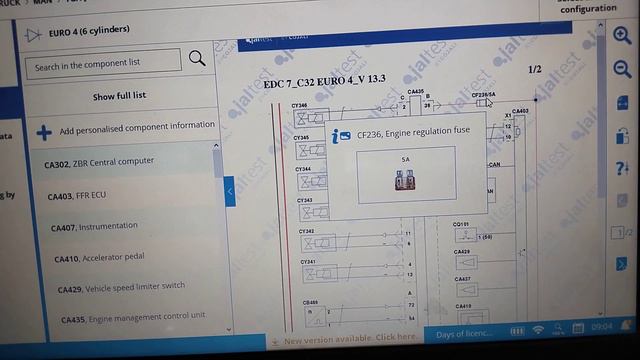
Task: Click the notification icon by the clock
Action: coord(626,325)
